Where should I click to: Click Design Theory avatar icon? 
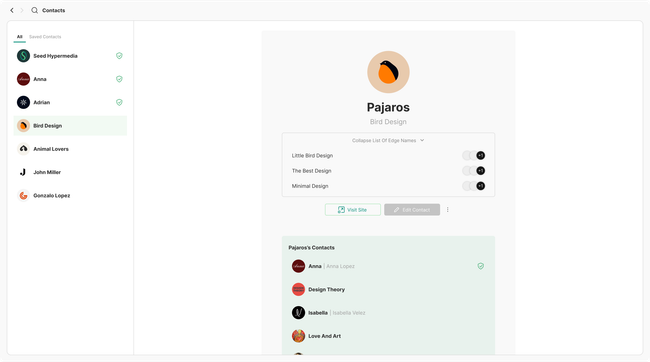coord(298,289)
